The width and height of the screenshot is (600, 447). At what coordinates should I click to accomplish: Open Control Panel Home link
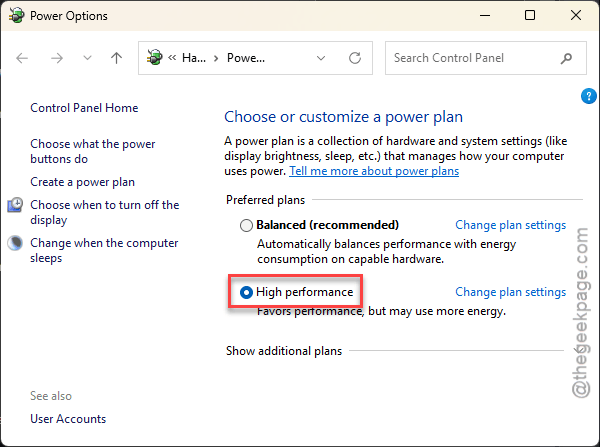point(84,108)
